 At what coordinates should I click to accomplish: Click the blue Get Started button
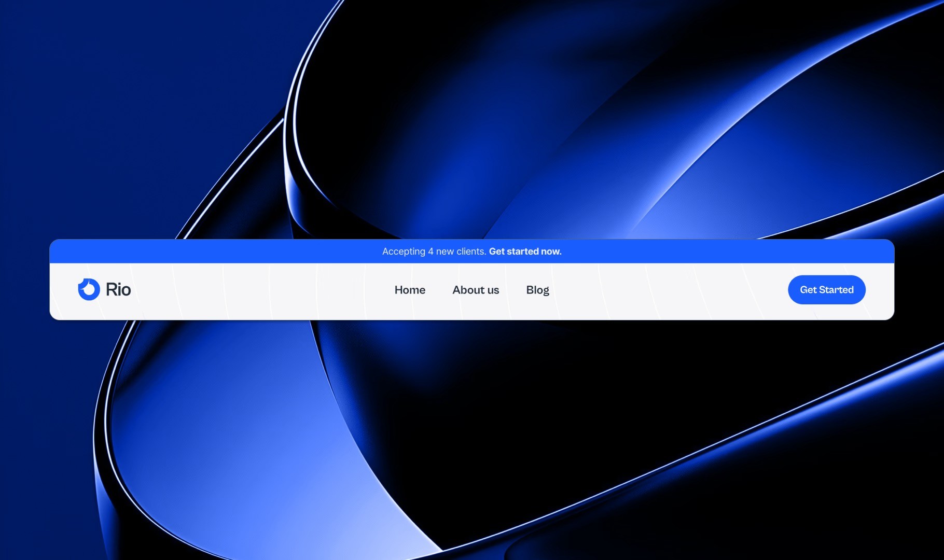point(827,290)
